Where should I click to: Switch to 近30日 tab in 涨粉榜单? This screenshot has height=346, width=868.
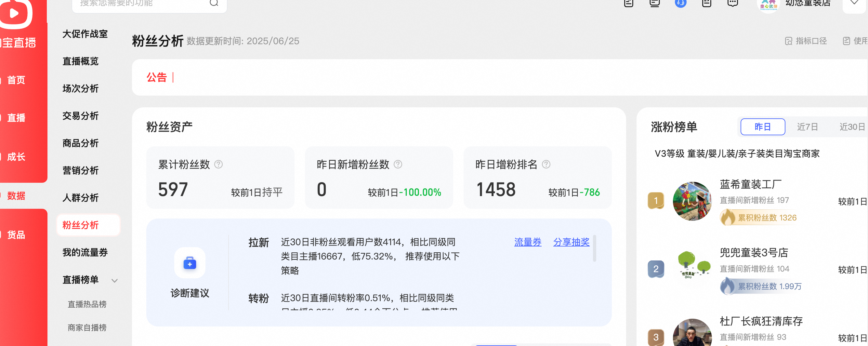pyautogui.click(x=852, y=127)
